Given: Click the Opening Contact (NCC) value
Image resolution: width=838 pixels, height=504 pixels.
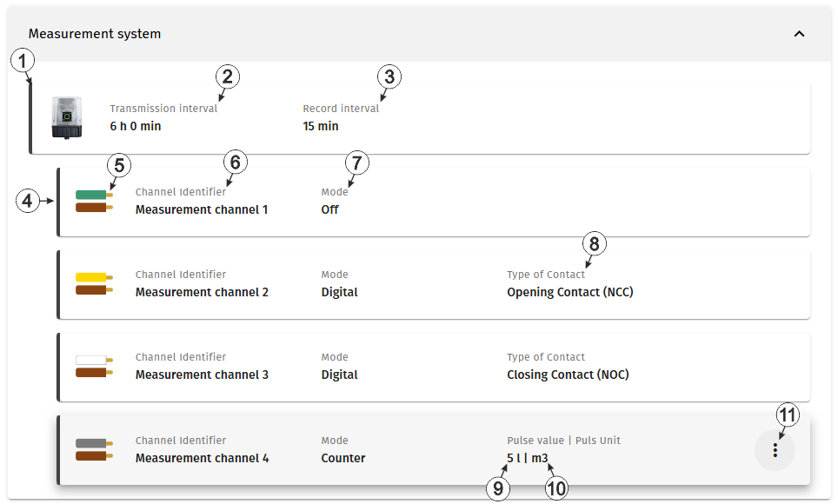Looking at the screenshot, I should coord(570,292).
